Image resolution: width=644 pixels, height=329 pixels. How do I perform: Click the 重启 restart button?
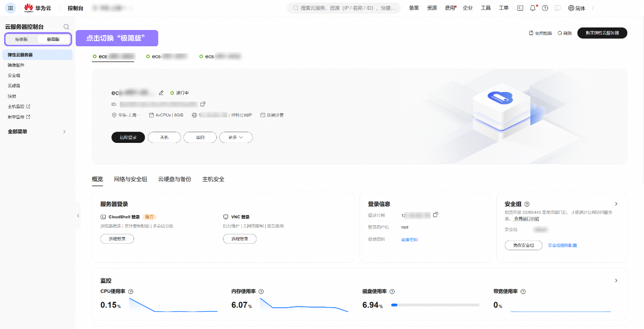(x=200, y=137)
